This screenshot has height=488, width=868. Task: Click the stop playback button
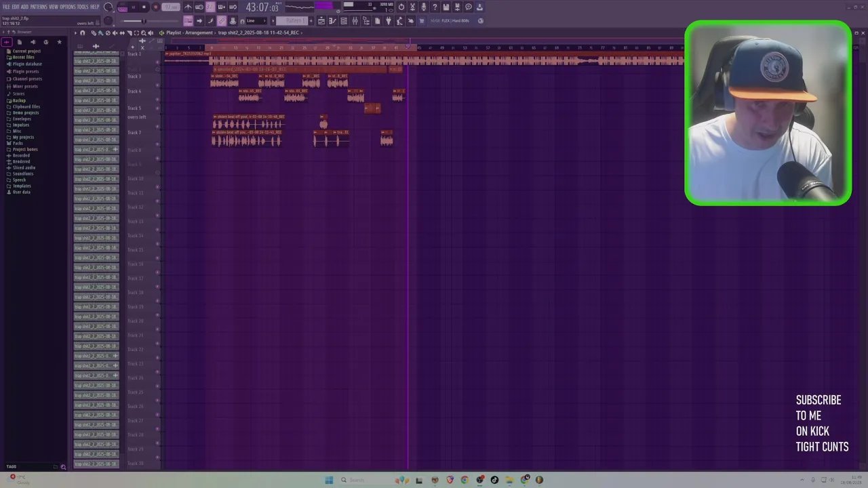(144, 7)
